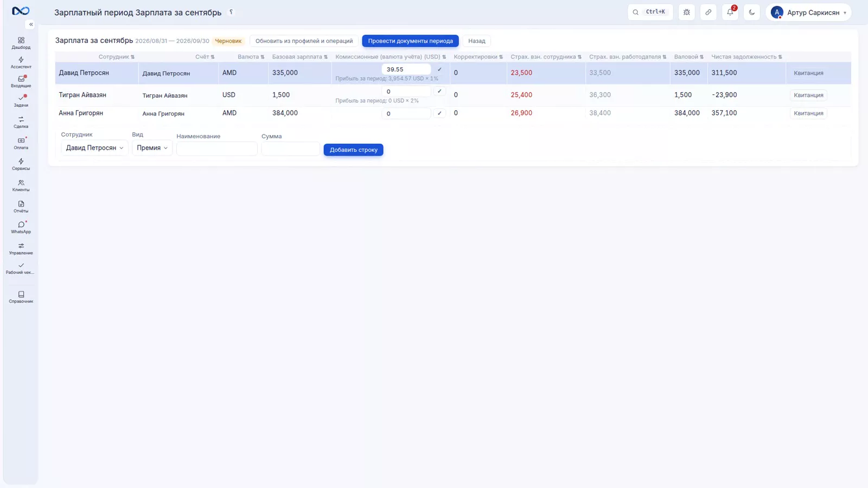Confirm Давид Петросян commission checkmark
Image resolution: width=868 pixels, height=488 pixels.
click(439, 69)
